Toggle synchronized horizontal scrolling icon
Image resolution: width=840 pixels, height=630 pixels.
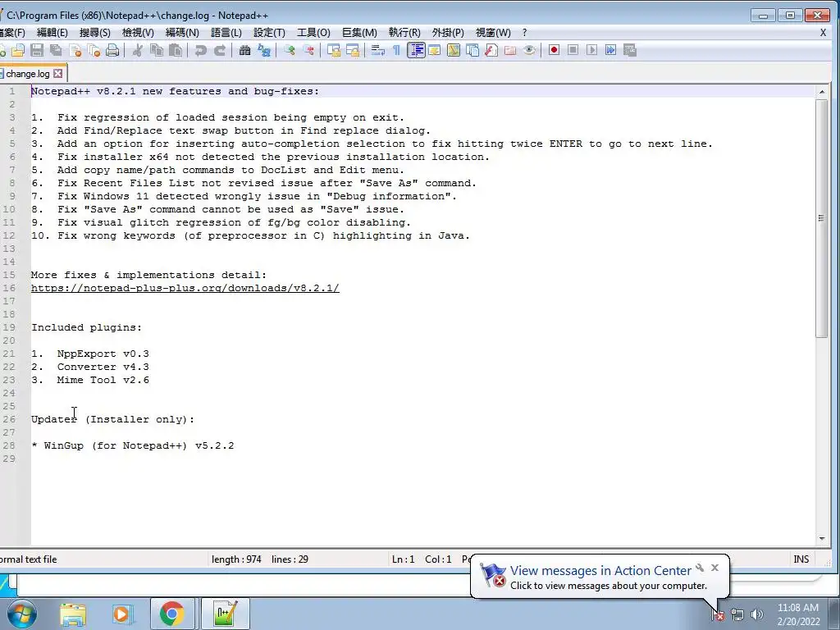click(x=353, y=50)
